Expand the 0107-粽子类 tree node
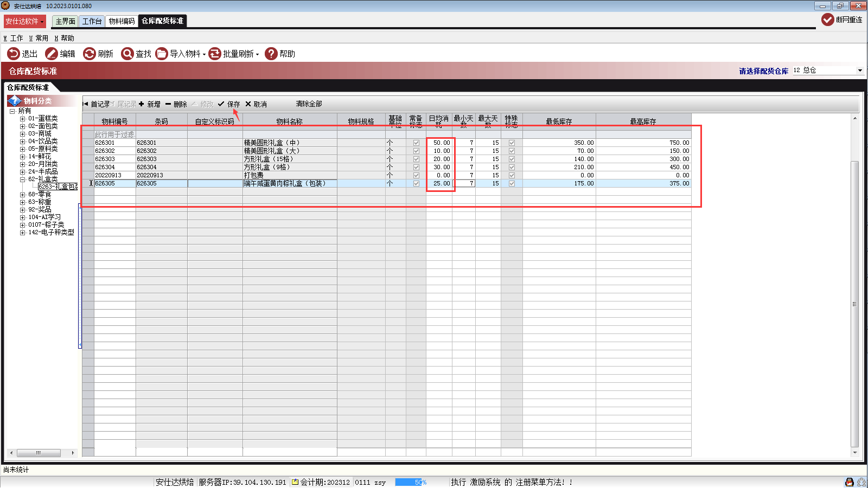 [22, 225]
